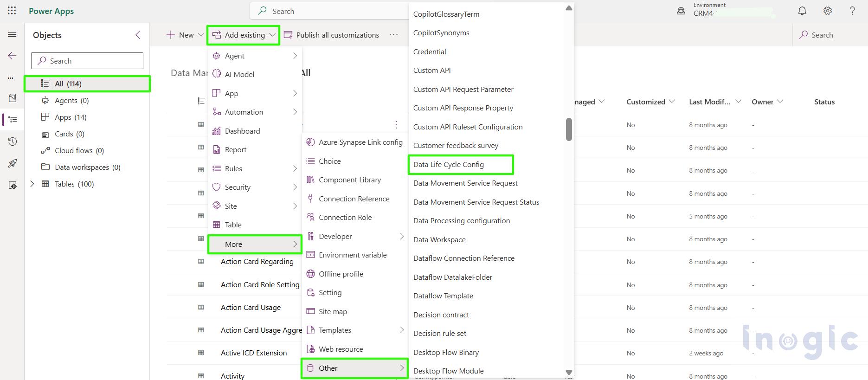This screenshot has width=868, height=380.
Task: Click the scroll up arrow in list
Action: [x=569, y=8]
